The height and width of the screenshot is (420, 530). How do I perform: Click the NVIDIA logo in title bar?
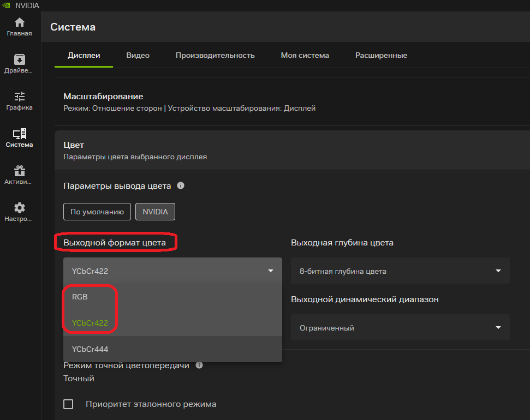click(6, 5)
